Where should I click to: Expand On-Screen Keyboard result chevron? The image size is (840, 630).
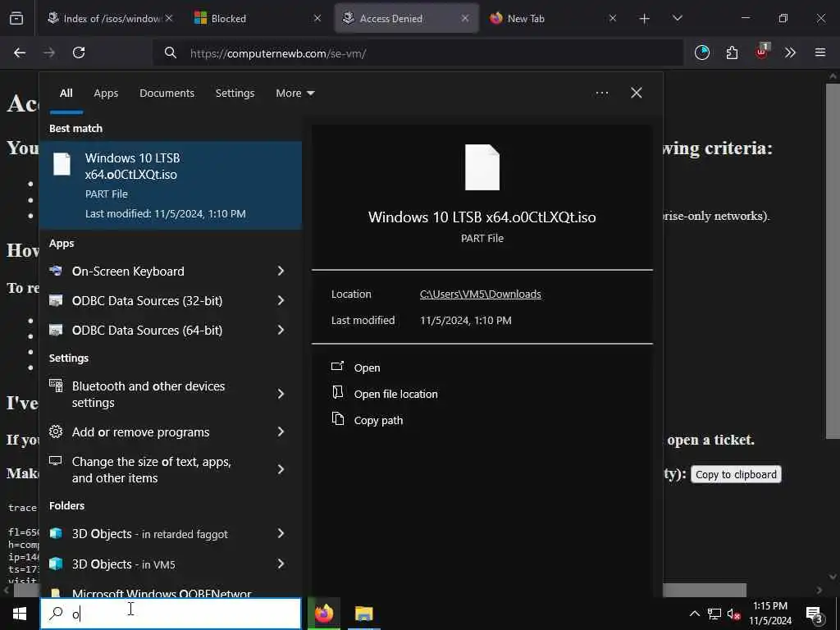click(x=281, y=271)
